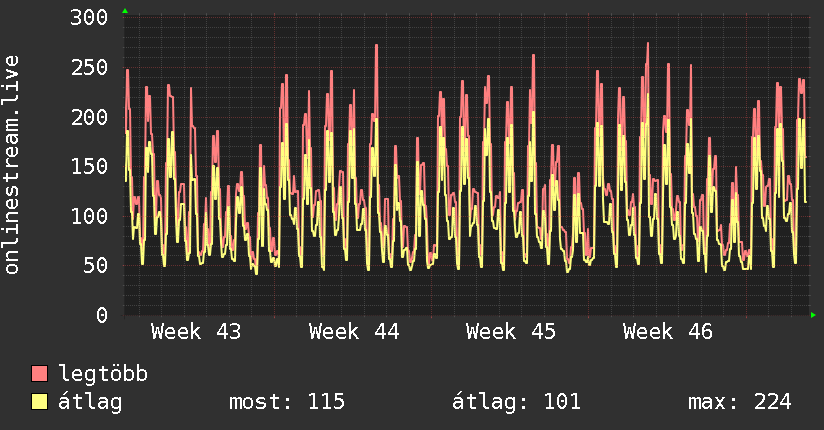Viewport: 824px width, 430px height.
Task: Click the 100 y-axis label
Action: click(x=89, y=216)
